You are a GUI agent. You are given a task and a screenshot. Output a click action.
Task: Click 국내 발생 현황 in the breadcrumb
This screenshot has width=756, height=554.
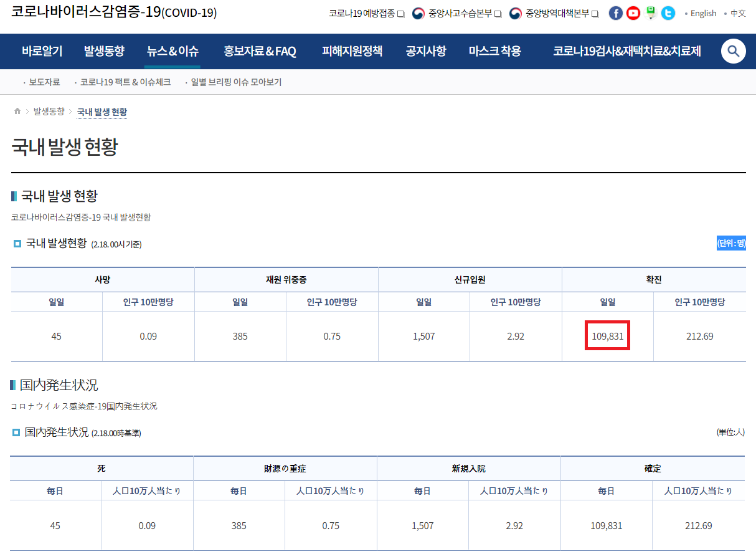pyautogui.click(x=102, y=112)
